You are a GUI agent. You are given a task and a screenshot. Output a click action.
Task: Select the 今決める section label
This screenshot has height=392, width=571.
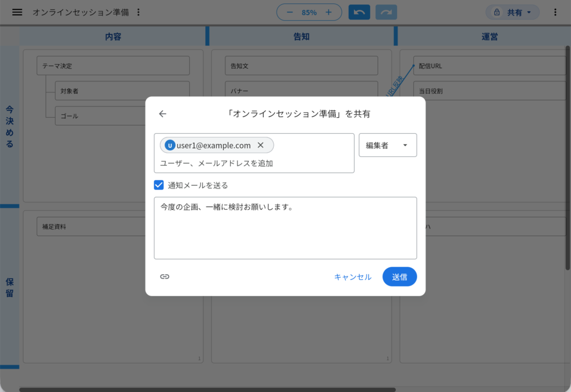click(9, 124)
